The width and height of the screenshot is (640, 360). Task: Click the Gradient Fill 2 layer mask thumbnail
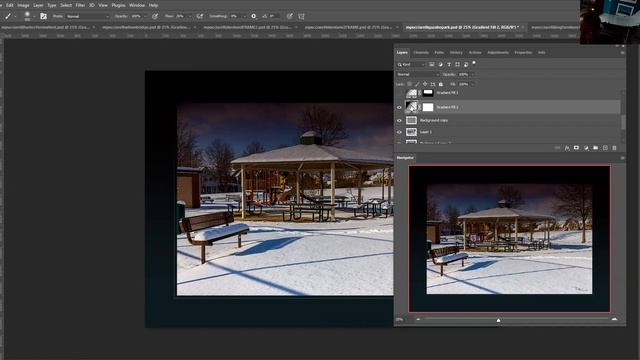427,107
